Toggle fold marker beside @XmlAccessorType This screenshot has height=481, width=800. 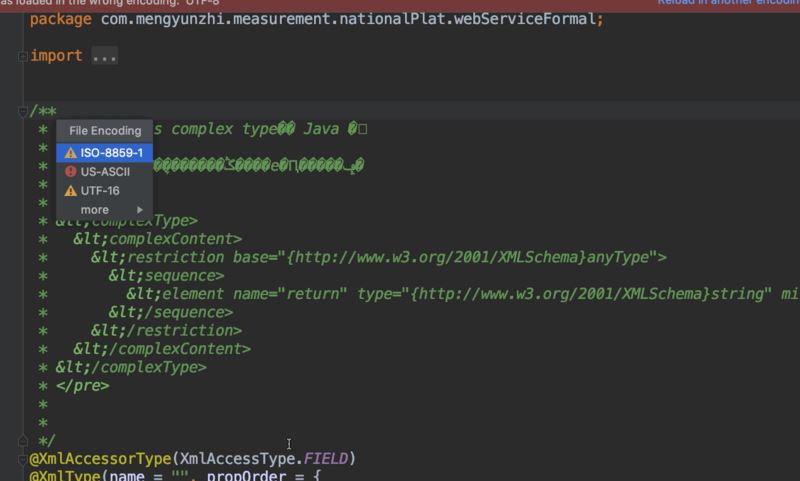tap(22, 459)
